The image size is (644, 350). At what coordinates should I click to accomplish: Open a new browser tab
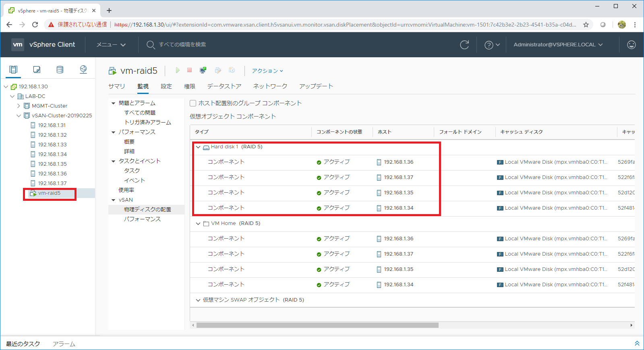point(109,10)
